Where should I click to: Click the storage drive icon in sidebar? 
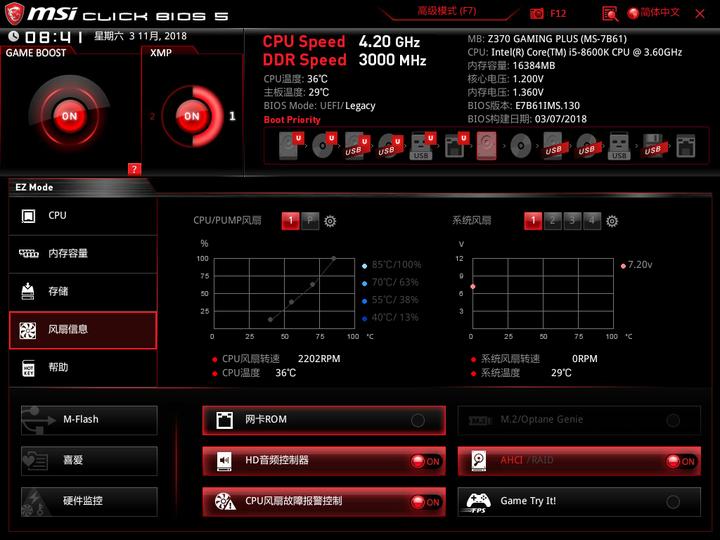coord(28,291)
